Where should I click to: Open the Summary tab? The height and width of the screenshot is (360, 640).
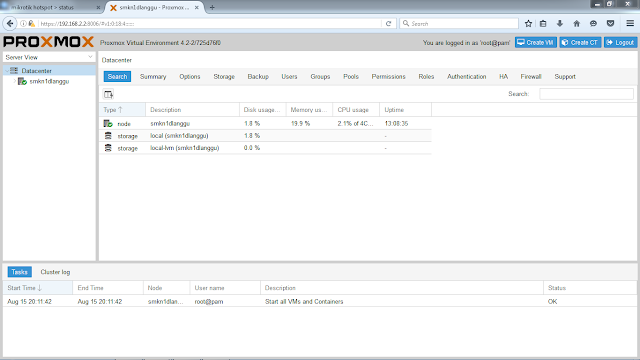point(153,76)
